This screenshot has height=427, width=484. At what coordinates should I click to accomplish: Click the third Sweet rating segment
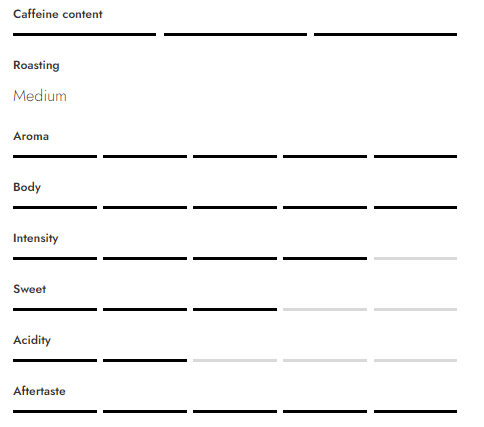pos(235,309)
